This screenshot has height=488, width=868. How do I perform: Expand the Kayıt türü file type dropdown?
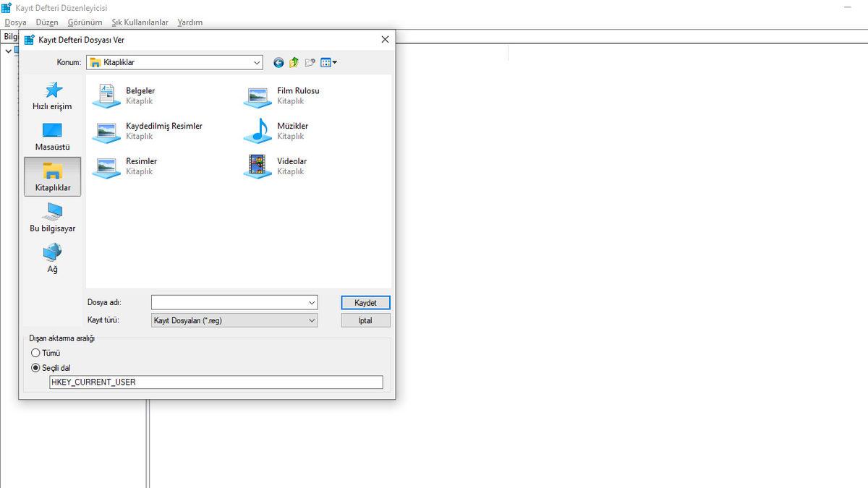coord(310,320)
